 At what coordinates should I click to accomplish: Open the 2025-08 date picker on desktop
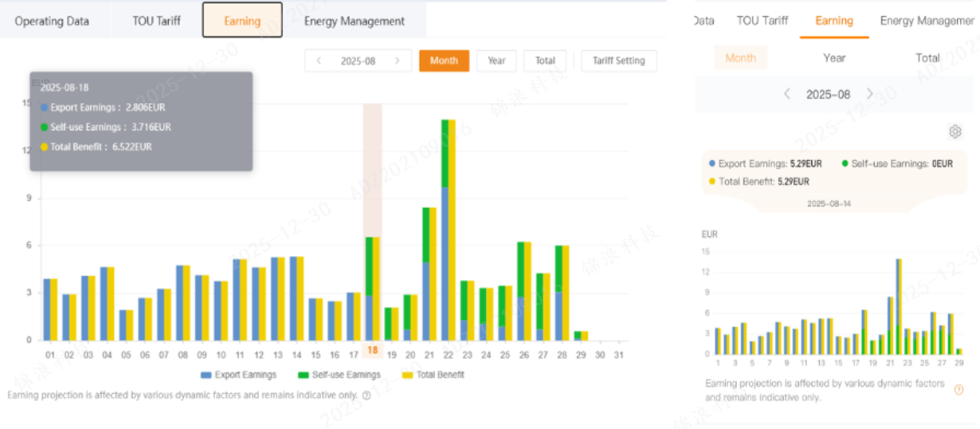(x=358, y=61)
